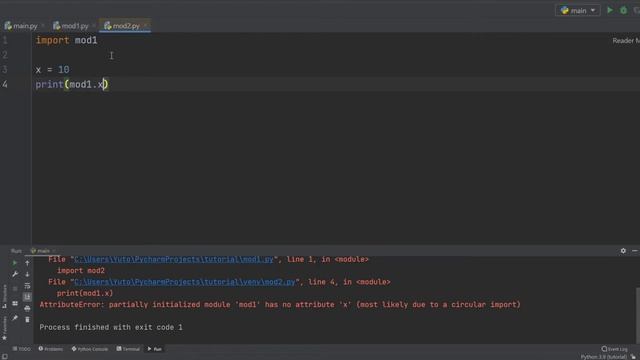This screenshot has width=640, height=360.
Task: Open the Python Console tool window
Action: pyautogui.click(x=90, y=349)
